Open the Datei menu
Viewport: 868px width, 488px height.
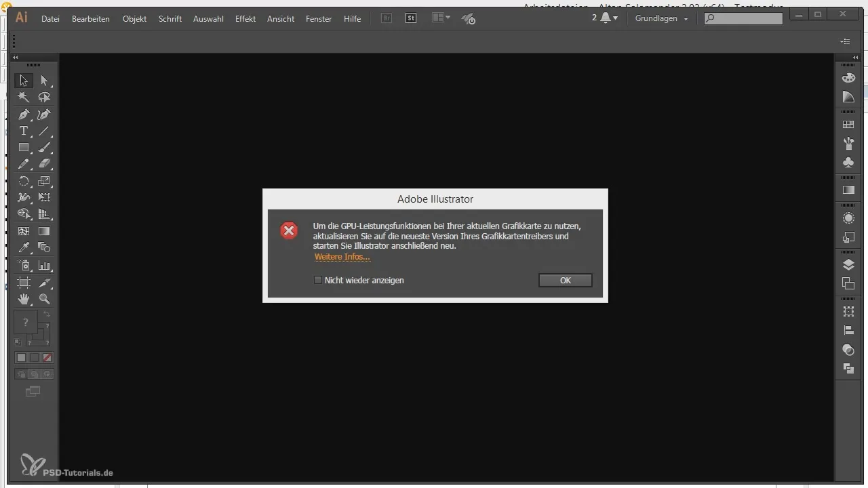50,19
